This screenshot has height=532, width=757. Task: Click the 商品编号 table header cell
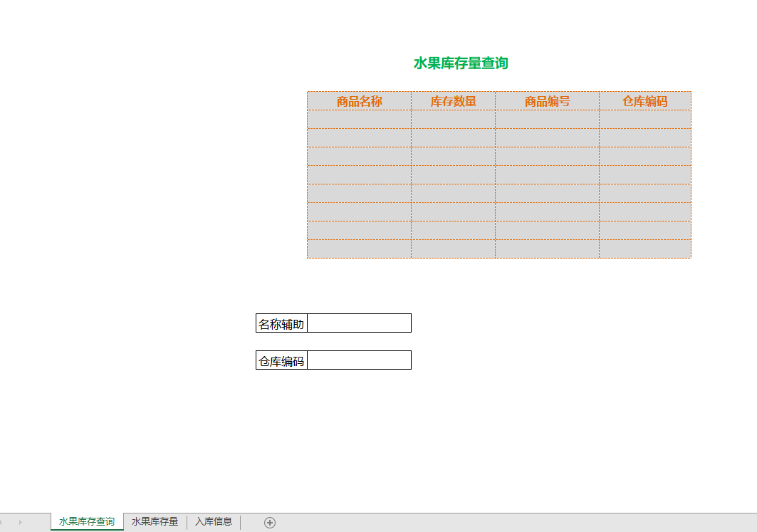click(x=547, y=101)
